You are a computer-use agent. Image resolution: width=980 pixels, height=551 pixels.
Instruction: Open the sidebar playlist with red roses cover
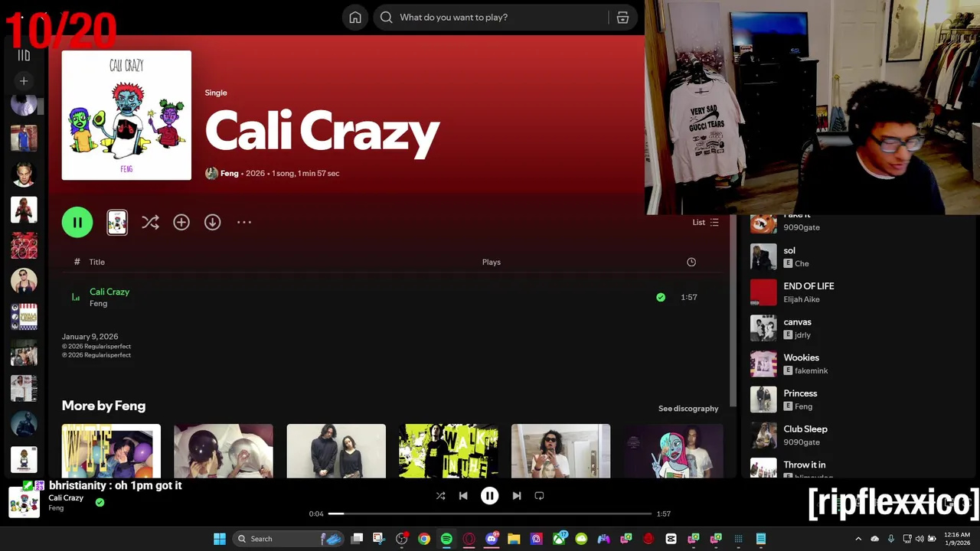tap(24, 245)
